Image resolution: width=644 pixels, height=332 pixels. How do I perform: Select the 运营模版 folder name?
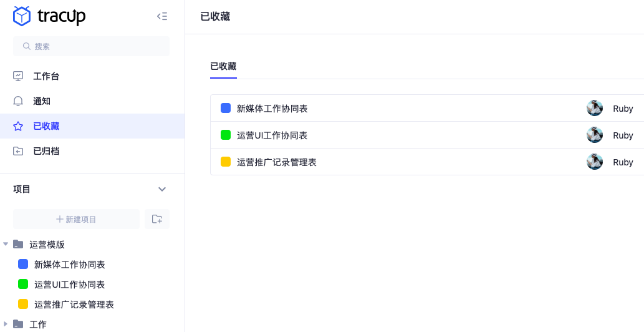click(47, 245)
